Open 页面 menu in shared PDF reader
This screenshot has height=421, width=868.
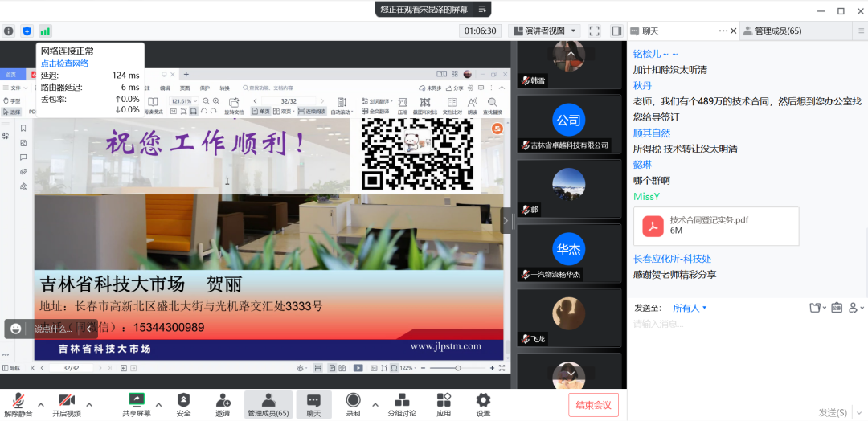(185, 88)
